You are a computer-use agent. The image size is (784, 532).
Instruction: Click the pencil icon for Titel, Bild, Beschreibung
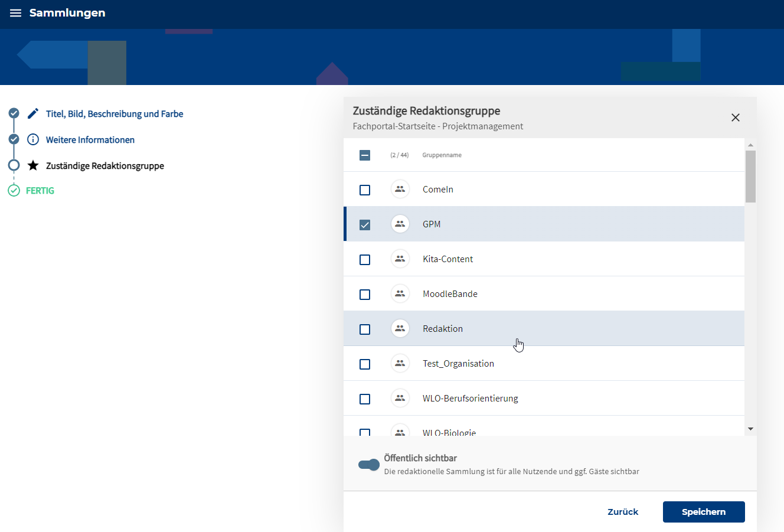[x=33, y=113]
